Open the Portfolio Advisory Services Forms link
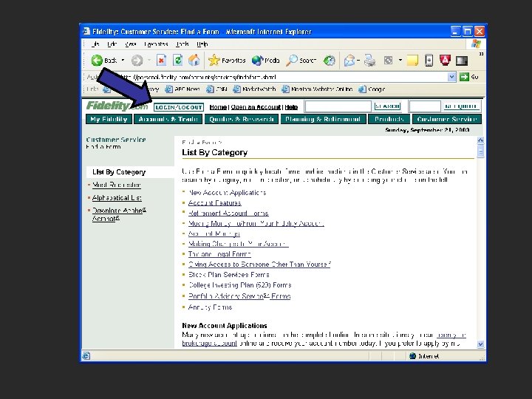The width and height of the screenshot is (532, 399). coord(239,296)
